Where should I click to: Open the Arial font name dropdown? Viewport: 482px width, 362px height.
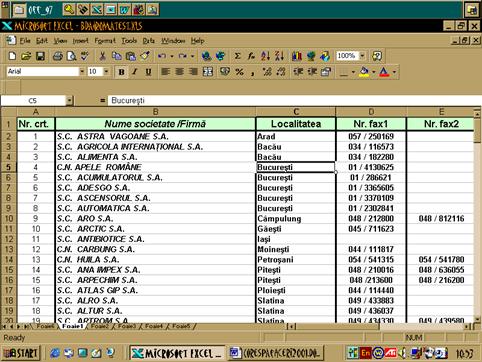click(x=82, y=71)
